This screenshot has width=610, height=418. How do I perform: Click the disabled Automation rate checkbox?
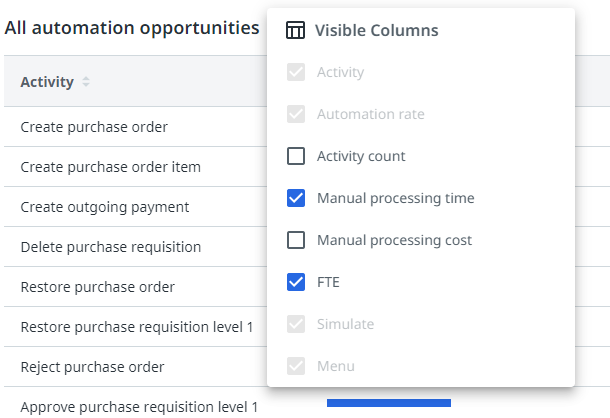[296, 114]
